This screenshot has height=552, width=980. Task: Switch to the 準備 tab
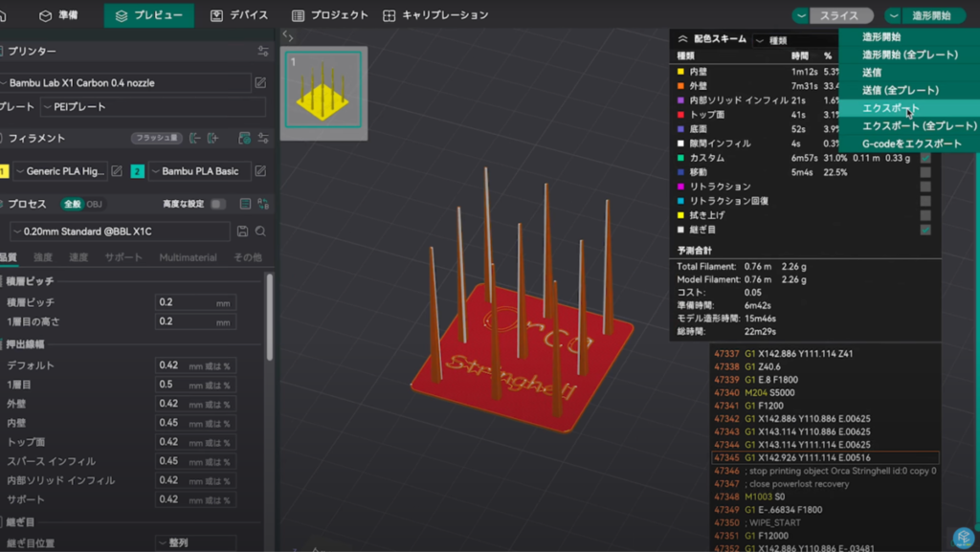coord(59,15)
